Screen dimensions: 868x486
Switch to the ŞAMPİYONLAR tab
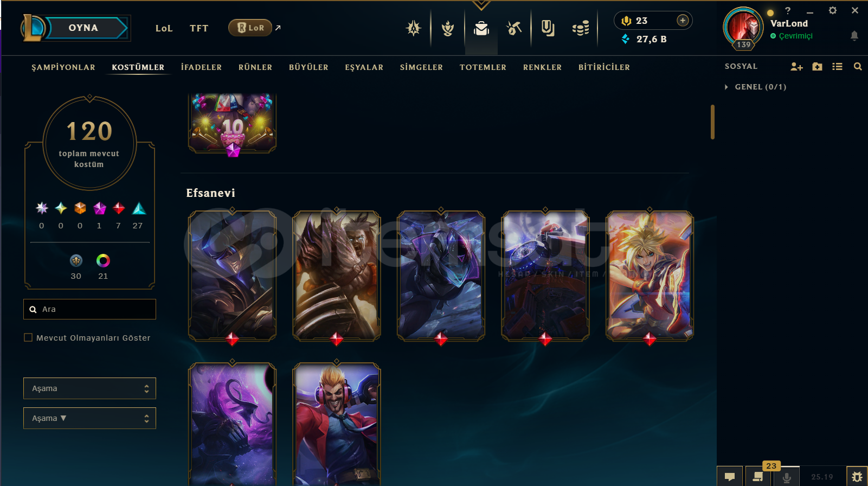pos(63,67)
